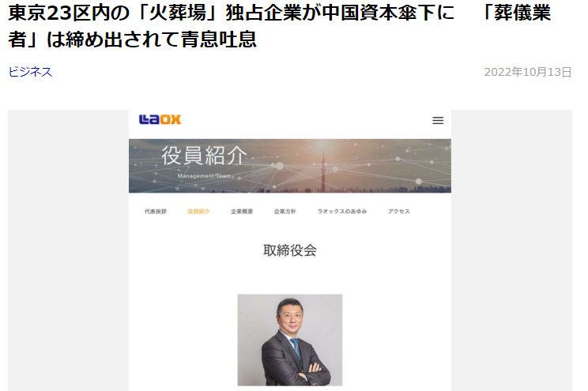
Task: Open the hamburger menu icon
Action: 438,120
